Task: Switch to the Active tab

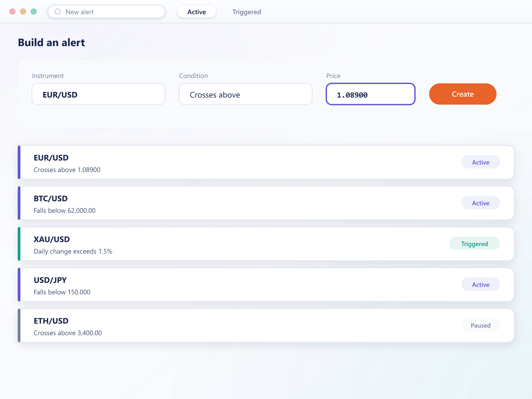Action: click(x=197, y=12)
